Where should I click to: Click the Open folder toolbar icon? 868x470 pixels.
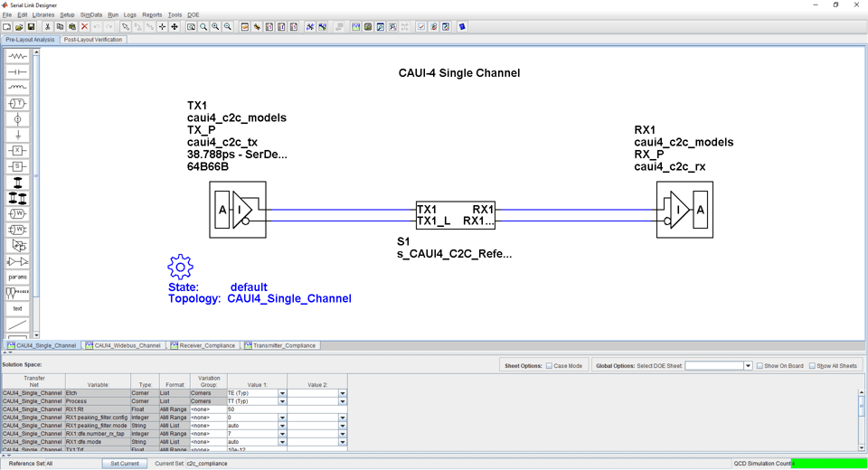pyautogui.click(x=19, y=26)
